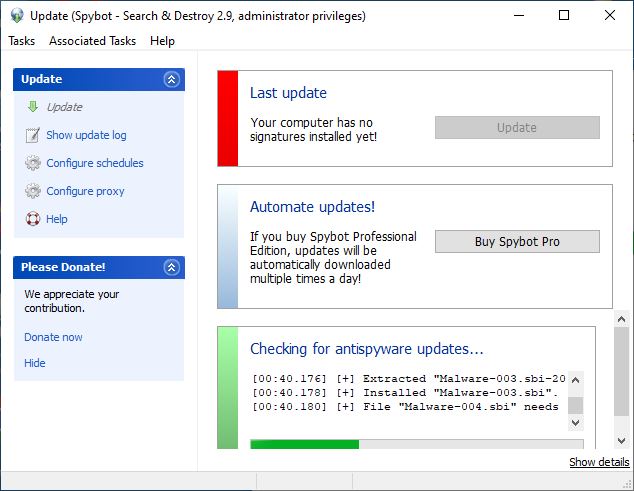
Task: Click log line Installed "Malware-003.sbi"
Action: [x=405, y=393]
